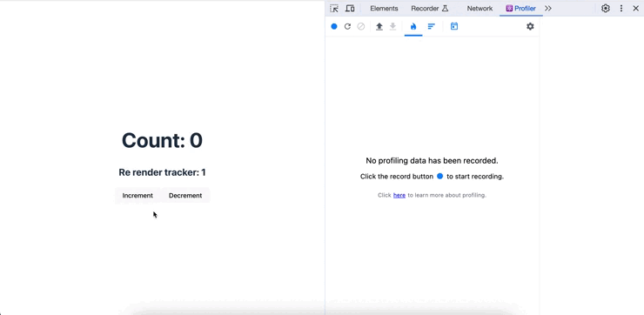Activate the inspect element picker
This screenshot has height=315, width=644.
coord(334,8)
